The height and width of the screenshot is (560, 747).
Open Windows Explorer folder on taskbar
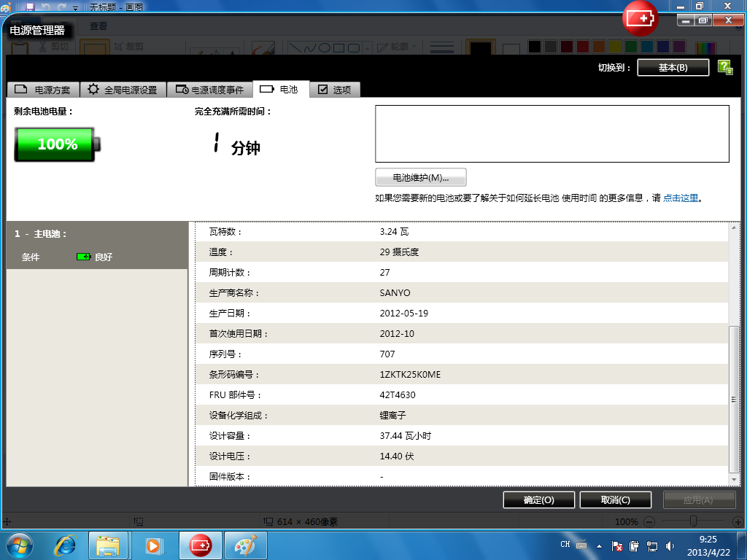click(108, 545)
